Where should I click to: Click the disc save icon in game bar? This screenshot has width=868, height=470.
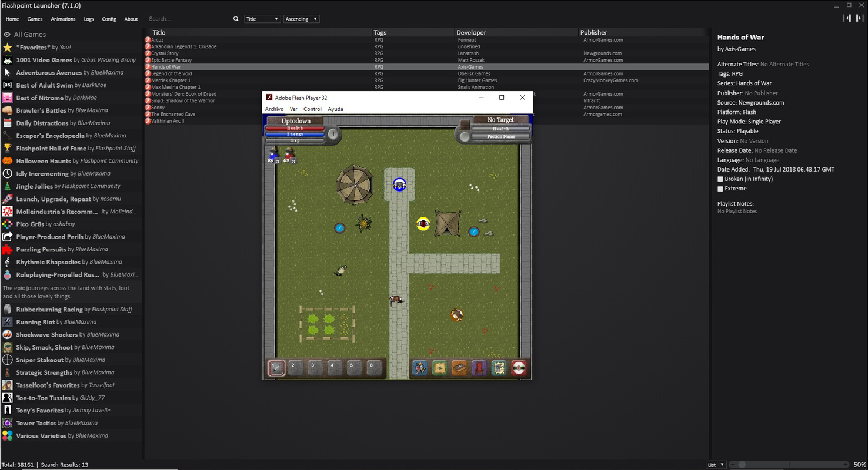519,368
